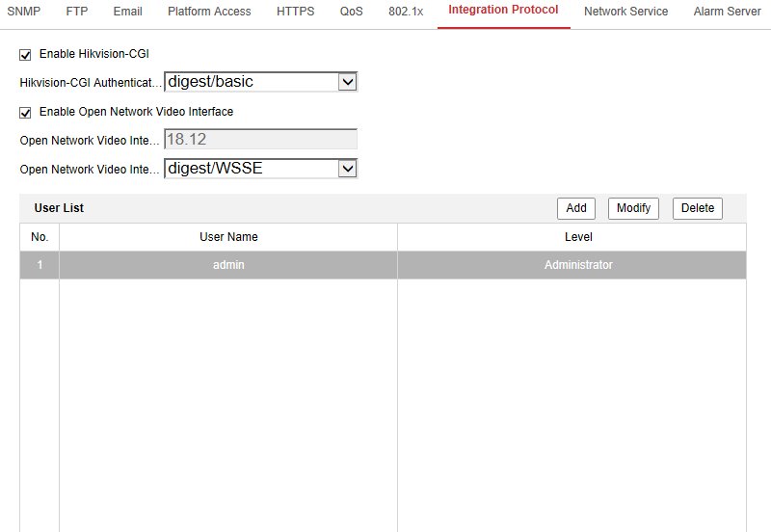Go to the Network Service tab

pyautogui.click(x=625, y=12)
